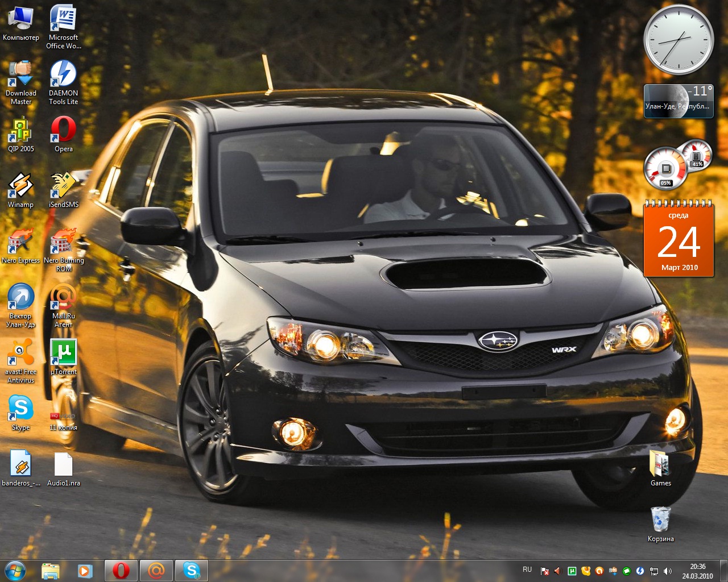The height and width of the screenshot is (582, 728).
Task: Click the Microsoft Office Word shortcut
Action: click(63, 19)
